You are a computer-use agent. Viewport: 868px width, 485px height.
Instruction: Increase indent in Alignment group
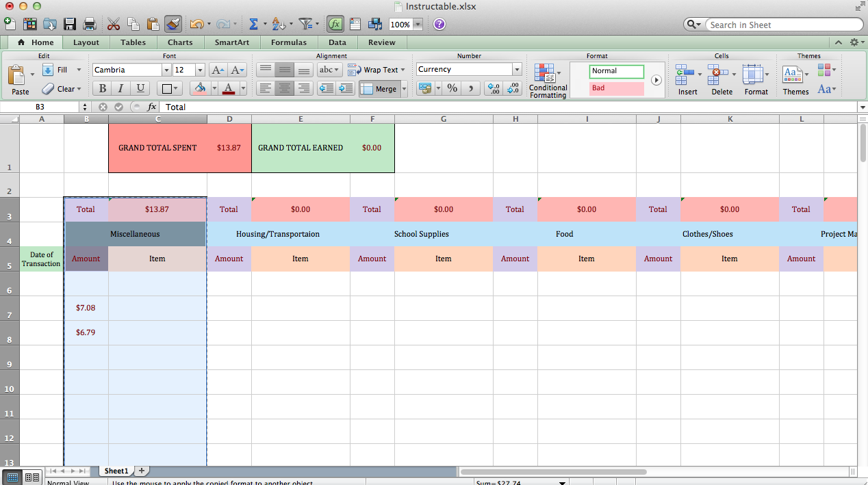[346, 88]
